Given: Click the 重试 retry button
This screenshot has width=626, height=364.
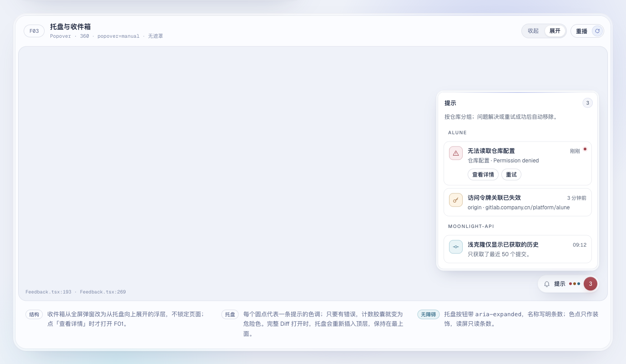Looking at the screenshot, I should [511, 175].
